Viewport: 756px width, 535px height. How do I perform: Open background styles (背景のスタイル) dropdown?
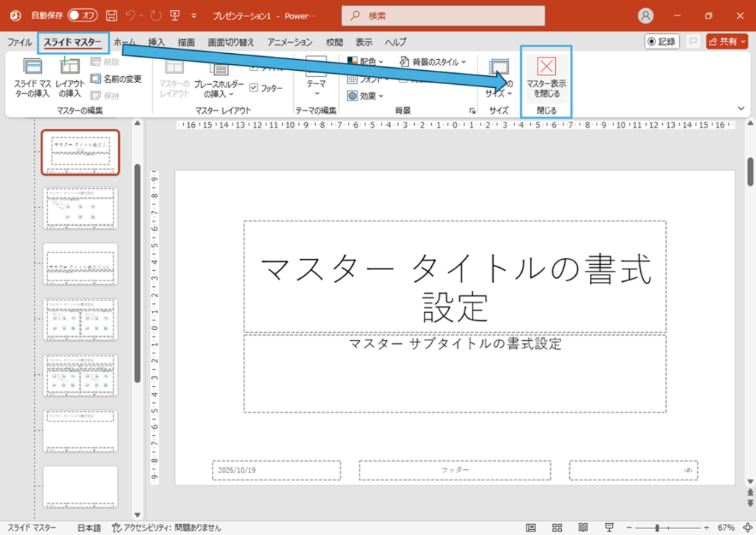point(433,62)
